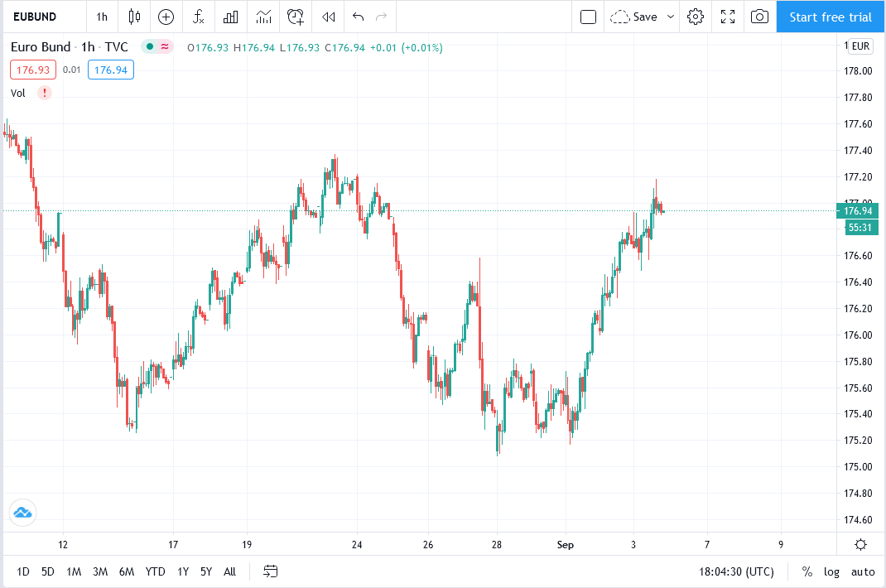Click the Vol indicator warning icon
Image resolution: width=886 pixels, height=588 pixels.
(45, 94)
